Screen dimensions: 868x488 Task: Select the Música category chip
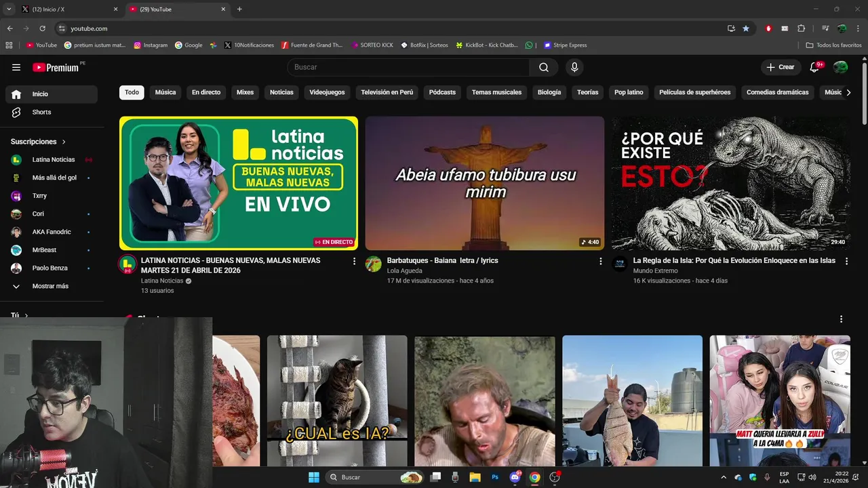[165, 92]
